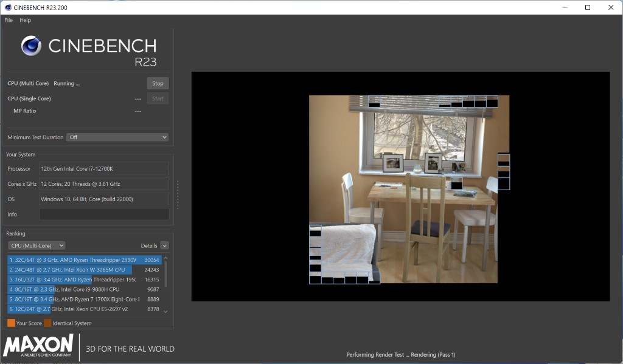Image resolution: width=623 pixels, height=364 pixels.
Task: Select the Intel Core i9-9880H ranking entry
Action: [84, 289]
